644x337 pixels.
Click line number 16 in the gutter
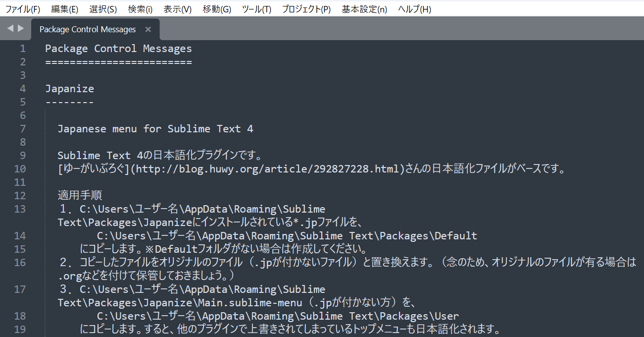[x=19, y=262]
